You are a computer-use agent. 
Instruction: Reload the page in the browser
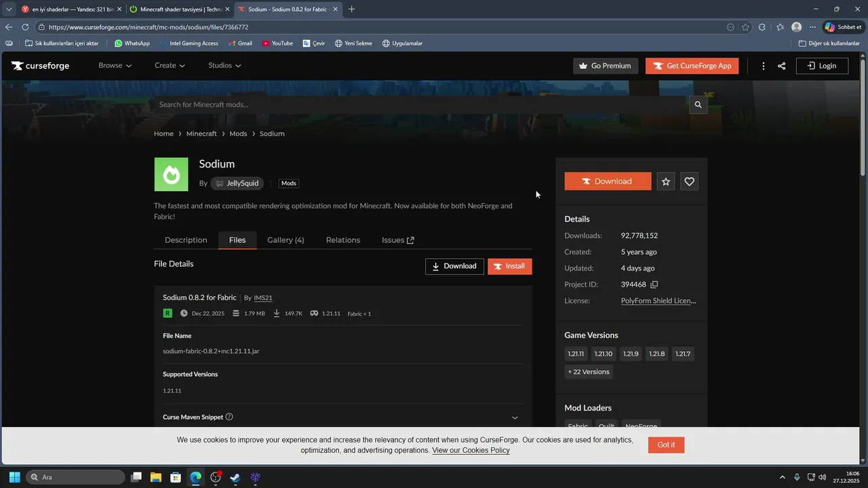(25, 27)
